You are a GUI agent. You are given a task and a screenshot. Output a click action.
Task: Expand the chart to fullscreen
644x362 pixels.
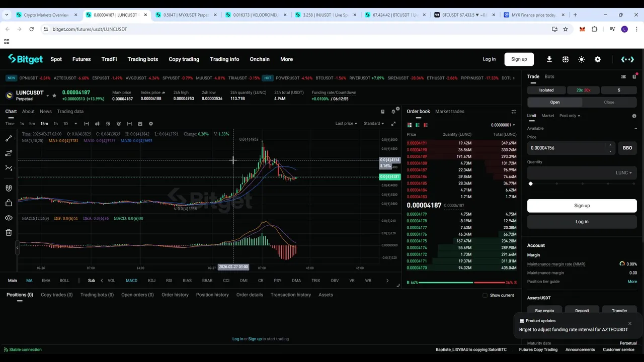tap(393, 124)
